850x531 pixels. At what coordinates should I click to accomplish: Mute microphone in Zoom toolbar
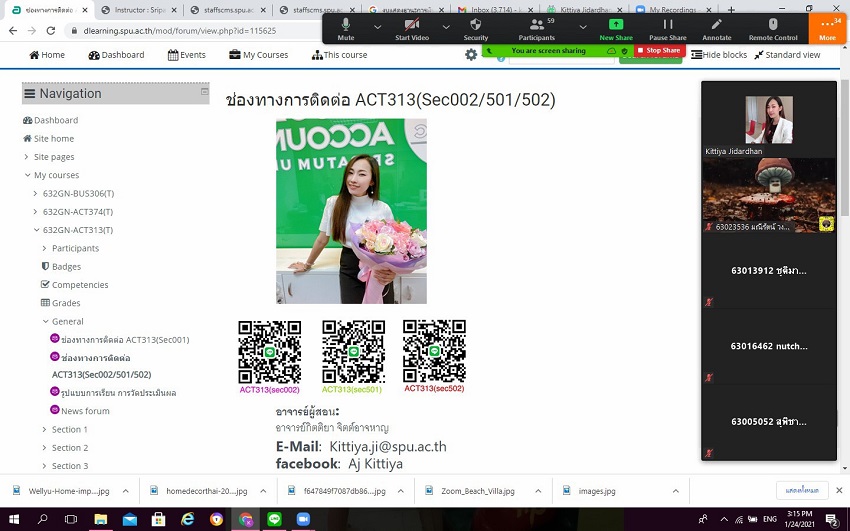[x=345, y=29]
